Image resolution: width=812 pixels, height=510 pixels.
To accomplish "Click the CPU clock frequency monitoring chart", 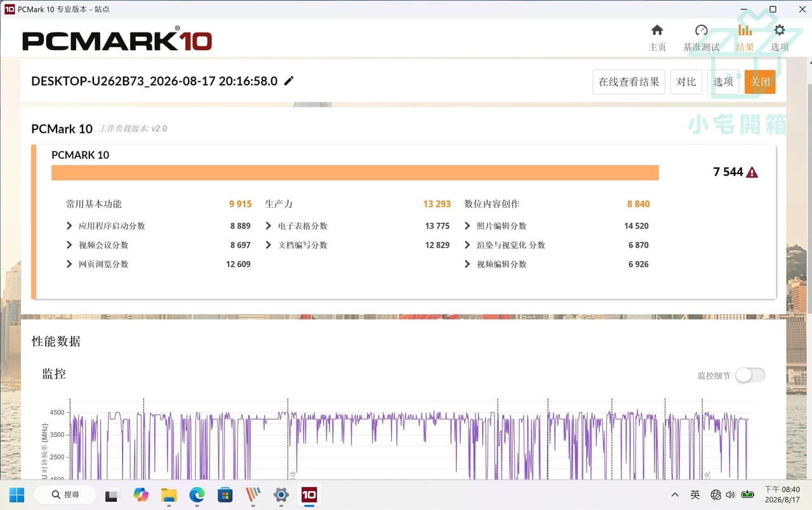I will click(x=409, y=440).
